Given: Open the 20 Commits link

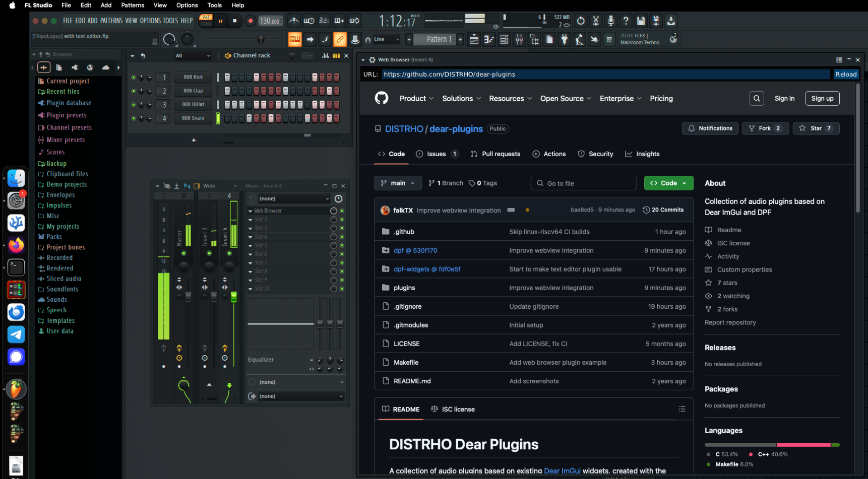Looking at the screenshot, I should pos(663,210).
